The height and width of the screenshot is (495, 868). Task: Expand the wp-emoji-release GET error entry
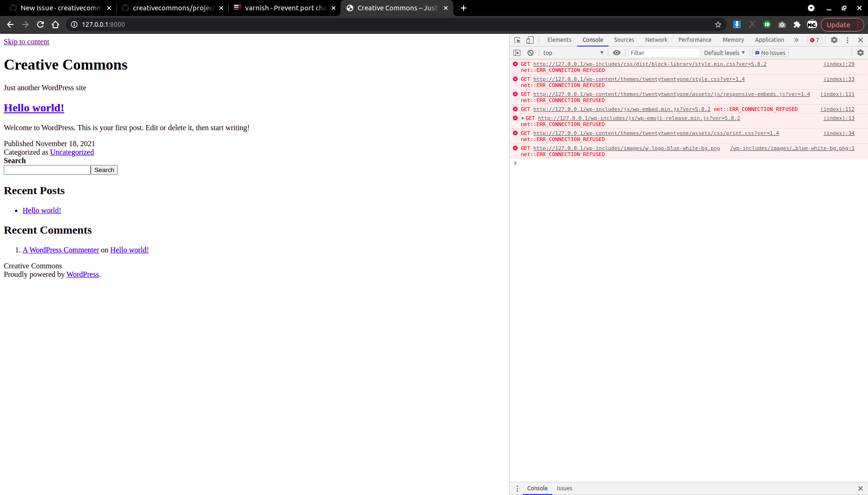[x=523, y=118]
